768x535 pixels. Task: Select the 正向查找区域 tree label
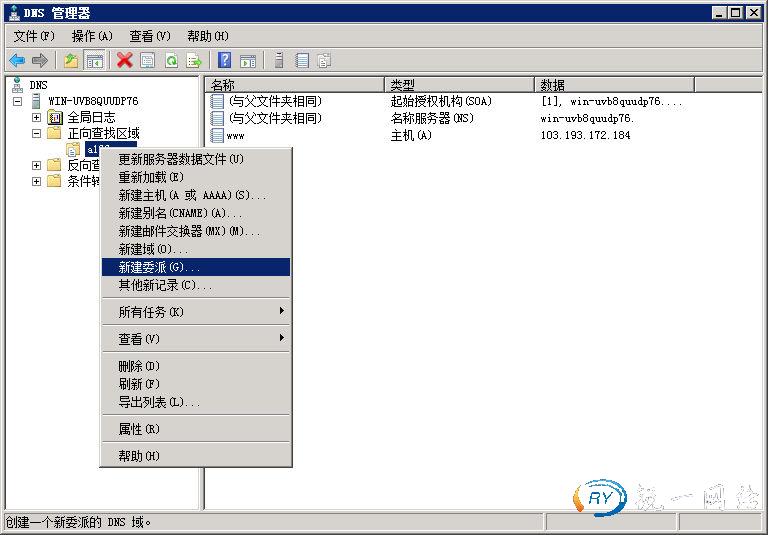point(103,133)
